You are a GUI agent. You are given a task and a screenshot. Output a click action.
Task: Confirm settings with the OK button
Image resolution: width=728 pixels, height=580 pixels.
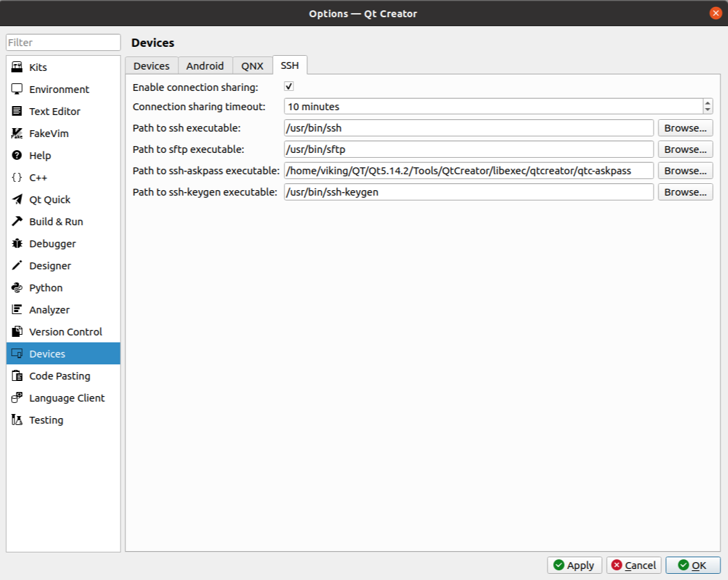coord(693,565)
